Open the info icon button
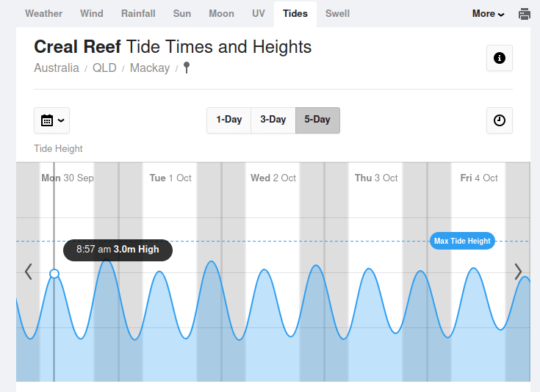 point(500,58)
